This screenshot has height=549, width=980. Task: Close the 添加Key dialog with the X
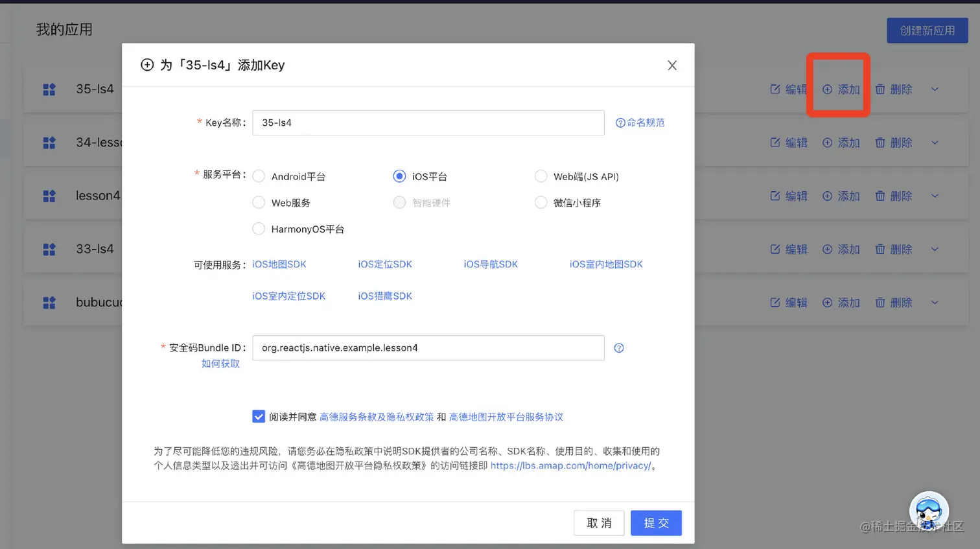(672, 65)
